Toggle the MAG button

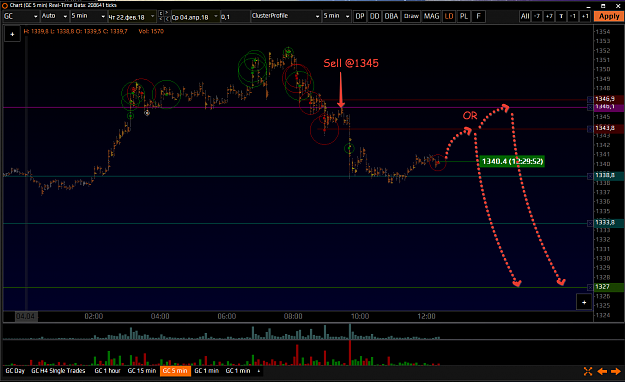(431, 16)
